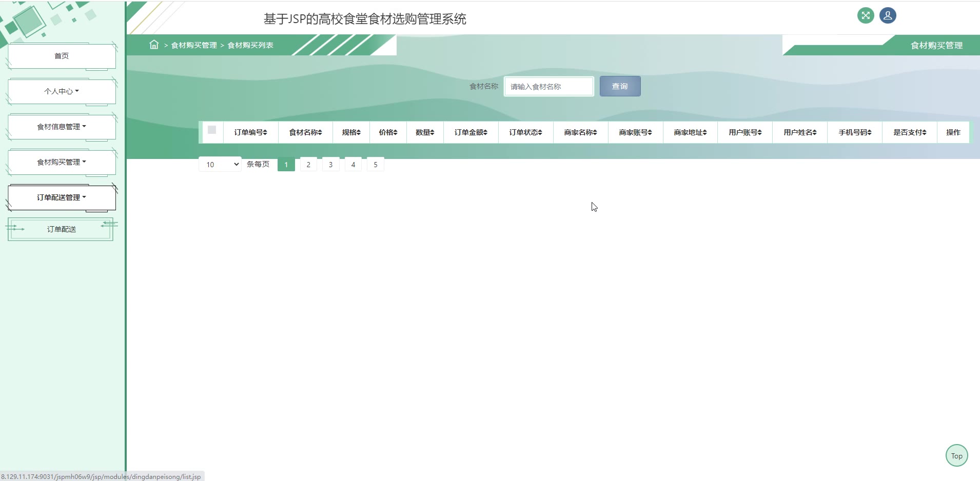Click the 查询 search button

click(x=620, y=86)
